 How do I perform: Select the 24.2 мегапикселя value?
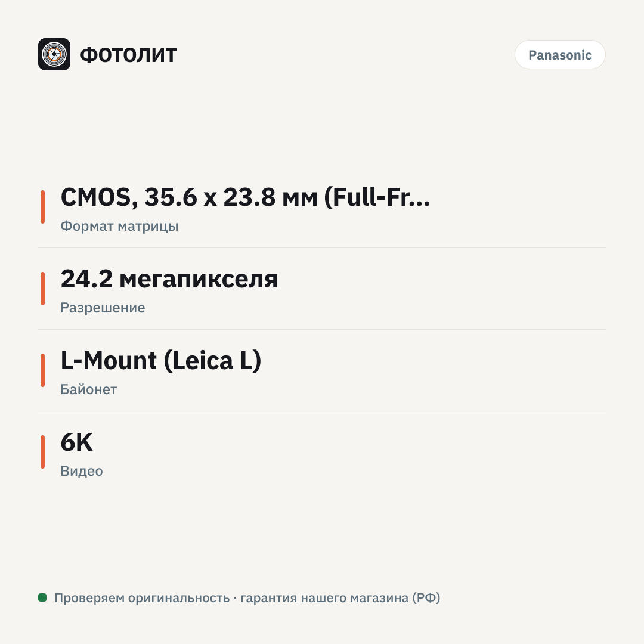tap(169, 279)
